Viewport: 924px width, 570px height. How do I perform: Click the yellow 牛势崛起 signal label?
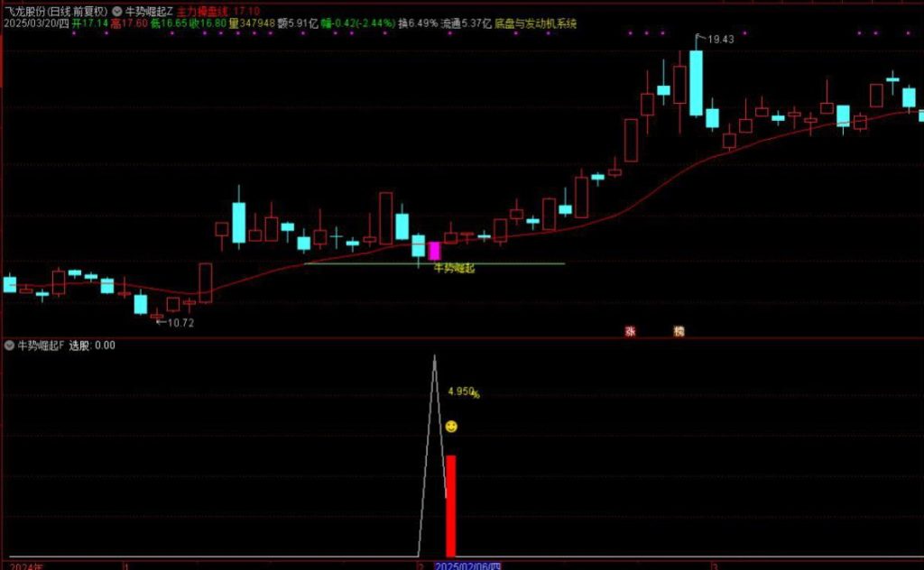tap(454, 269)
